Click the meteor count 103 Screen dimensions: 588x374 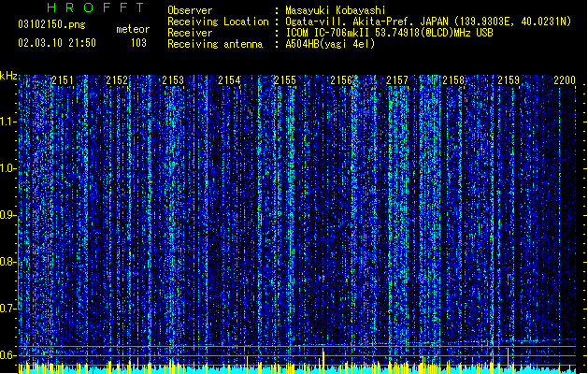(138, 43)
